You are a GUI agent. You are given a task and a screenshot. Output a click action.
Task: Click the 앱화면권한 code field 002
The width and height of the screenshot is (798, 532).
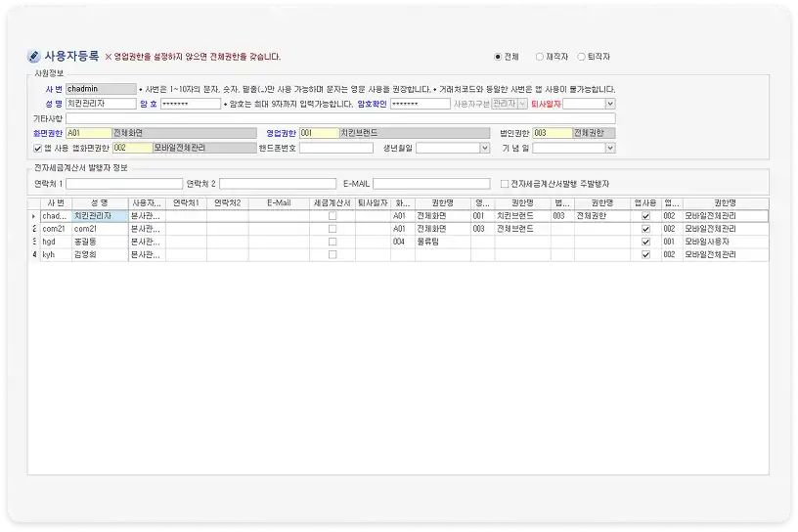coord(132,148)
